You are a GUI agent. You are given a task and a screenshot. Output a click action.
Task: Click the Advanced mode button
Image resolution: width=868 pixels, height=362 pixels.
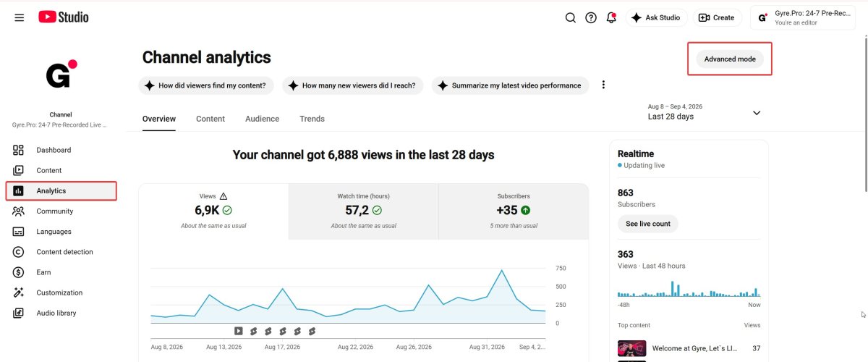(730, 59)
